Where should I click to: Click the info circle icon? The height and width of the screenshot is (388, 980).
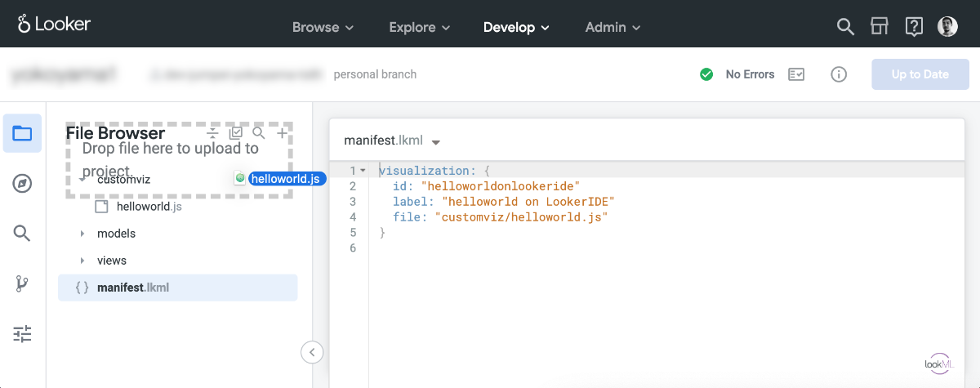tap(839, 74)
